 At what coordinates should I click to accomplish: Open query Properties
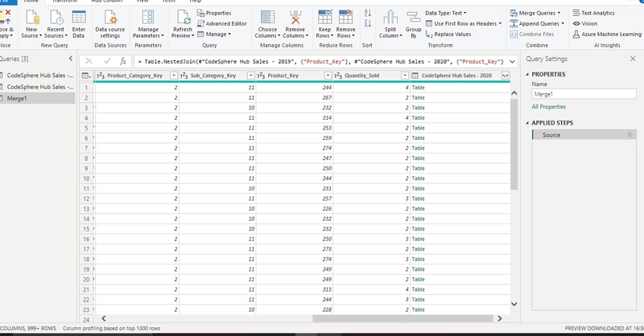coord(214,13)
